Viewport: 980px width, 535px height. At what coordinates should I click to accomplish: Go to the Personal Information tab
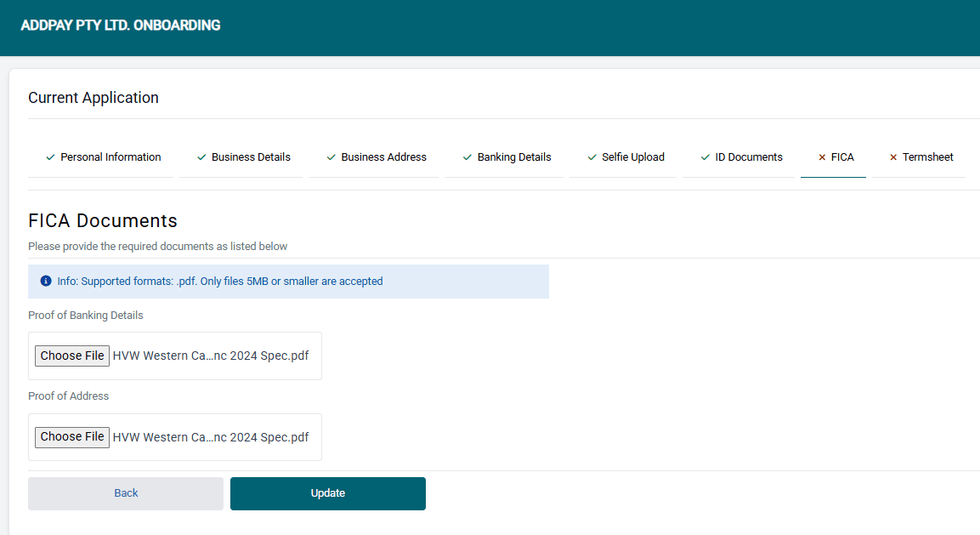point(110,157)
